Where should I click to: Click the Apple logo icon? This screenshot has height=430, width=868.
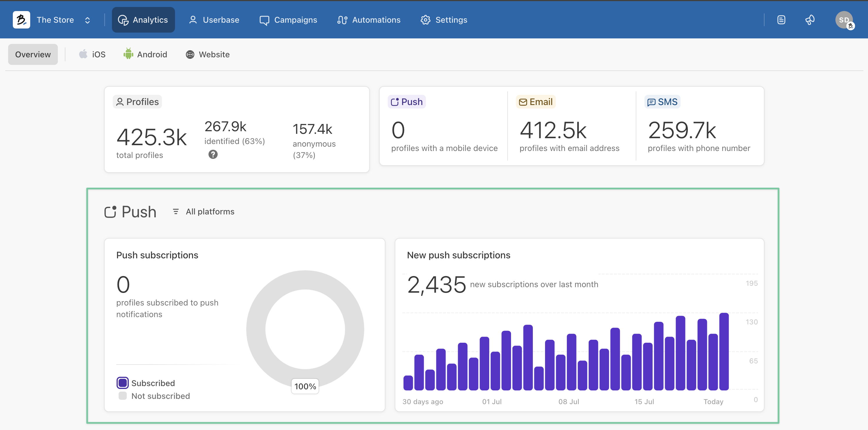(83, 54)
